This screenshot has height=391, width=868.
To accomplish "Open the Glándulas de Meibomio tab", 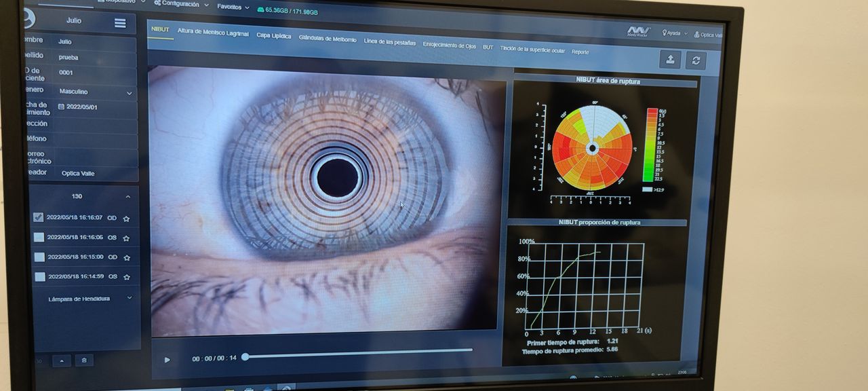I will pos(327,39).
